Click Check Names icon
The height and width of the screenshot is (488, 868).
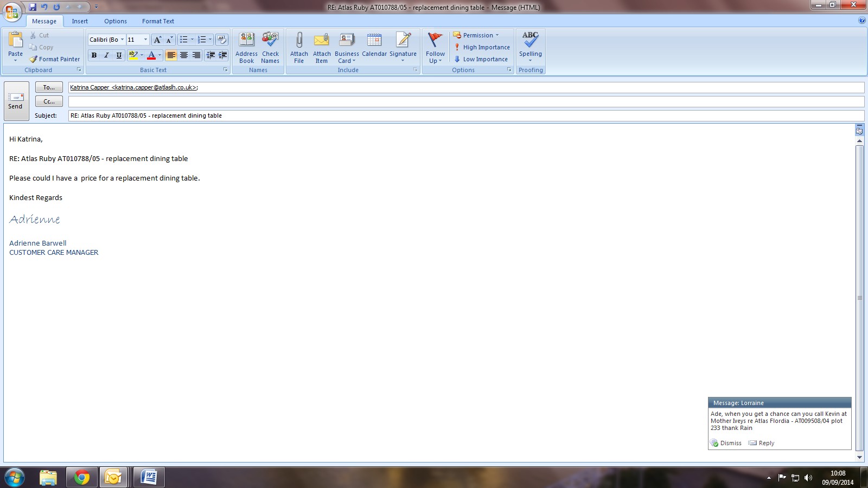coord(270,41)
